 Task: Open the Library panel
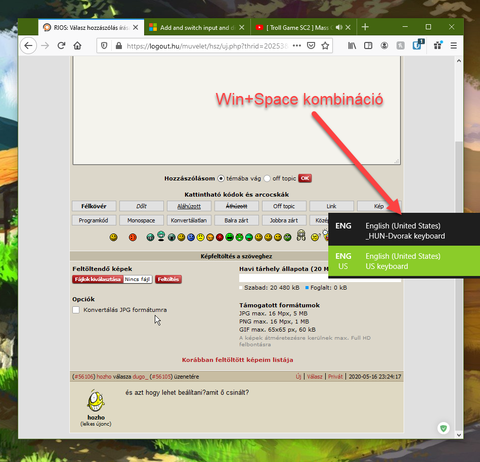(352, 46)
